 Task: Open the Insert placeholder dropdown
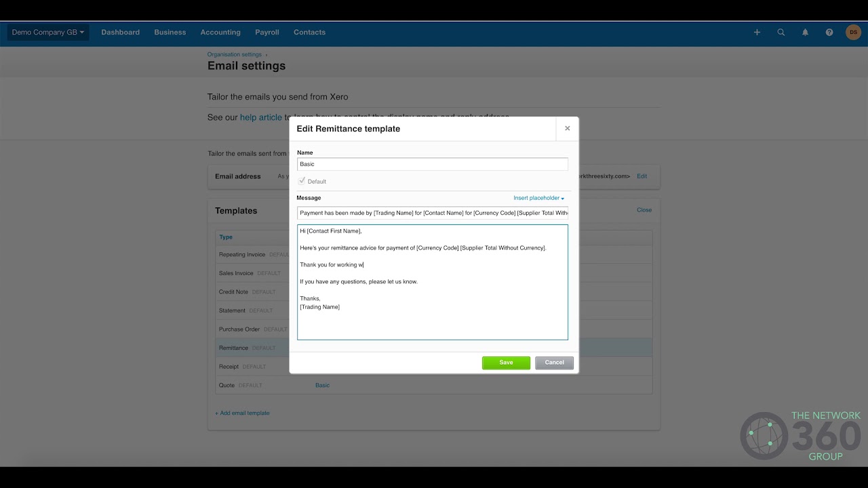(x=538, y=198)
